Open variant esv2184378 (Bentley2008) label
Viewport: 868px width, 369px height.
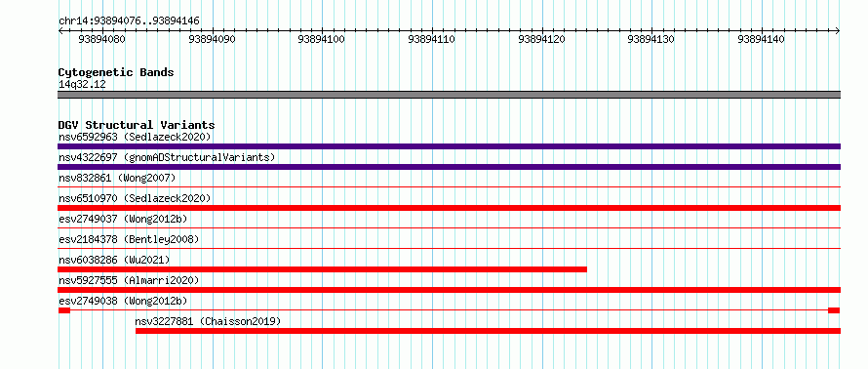click(129, 239)
